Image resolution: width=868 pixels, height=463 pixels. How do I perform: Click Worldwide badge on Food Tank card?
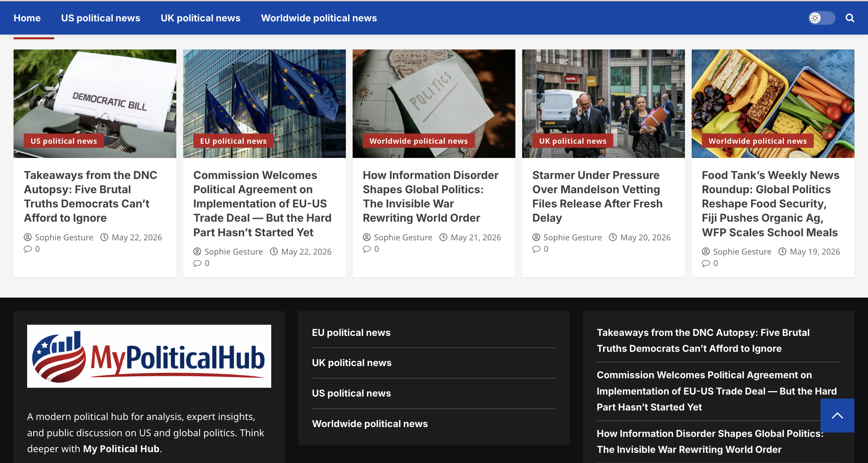click(758, 141)
